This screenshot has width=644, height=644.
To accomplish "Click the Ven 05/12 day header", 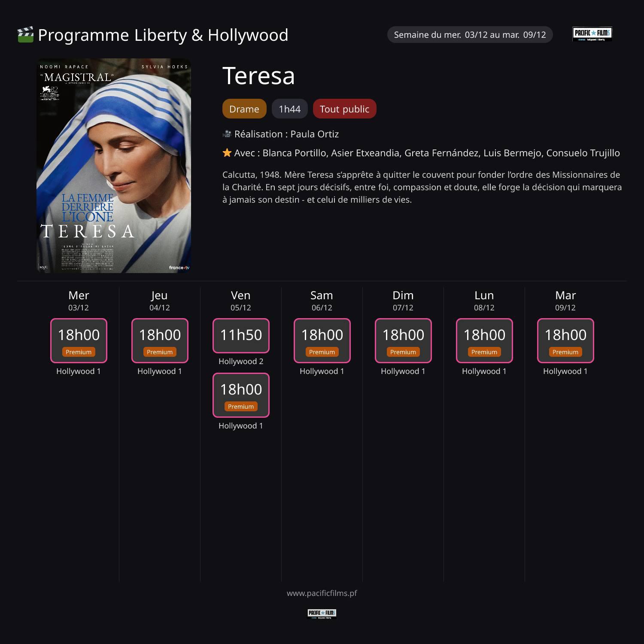I will click(241, 301).
